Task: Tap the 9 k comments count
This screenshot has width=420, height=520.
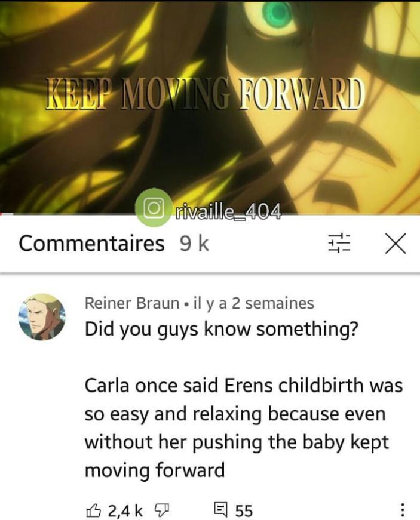Action: click(194, 244)
